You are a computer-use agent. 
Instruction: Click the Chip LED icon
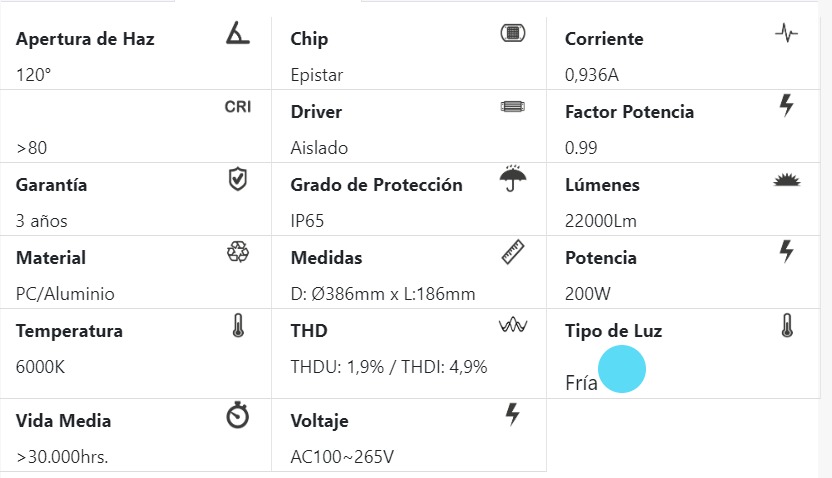pos(512,33)
